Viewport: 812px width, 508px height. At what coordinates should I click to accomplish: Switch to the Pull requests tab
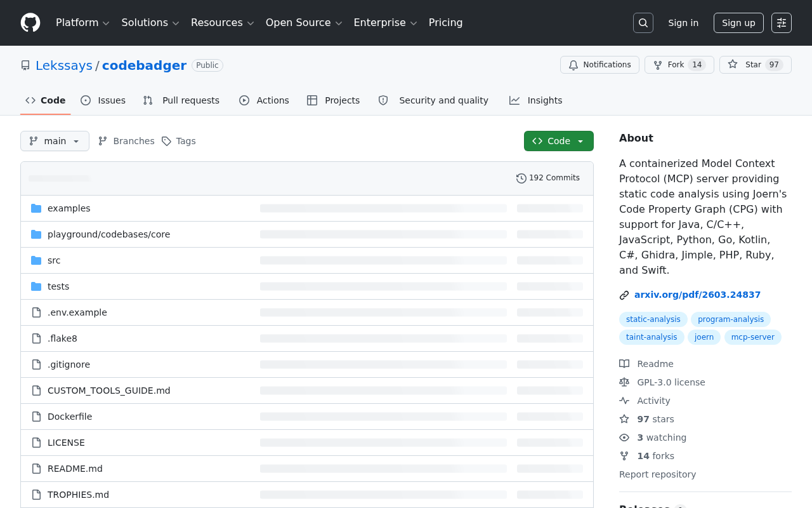181,100
